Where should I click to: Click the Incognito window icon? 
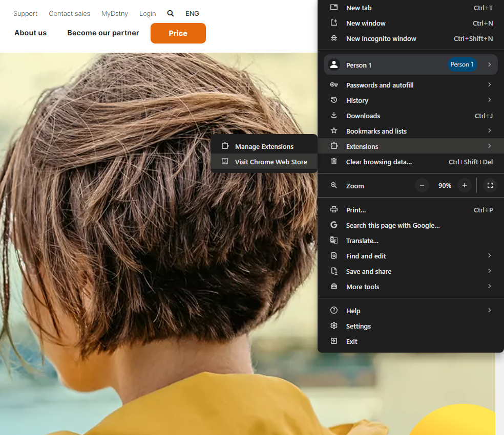click(334, 38)
